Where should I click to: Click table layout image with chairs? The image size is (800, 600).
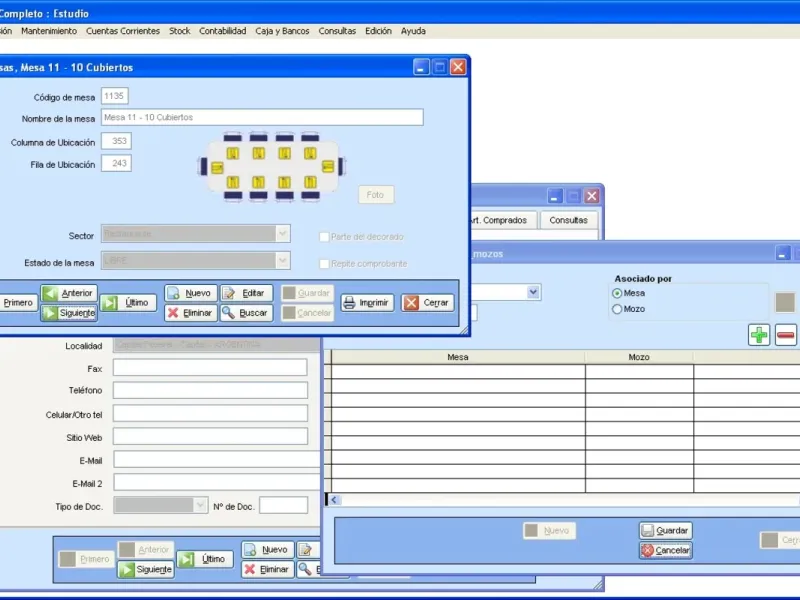point(271,167)
